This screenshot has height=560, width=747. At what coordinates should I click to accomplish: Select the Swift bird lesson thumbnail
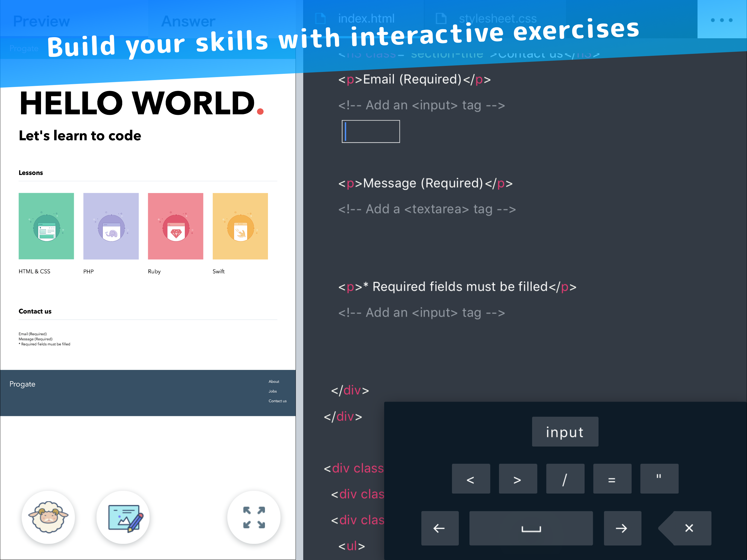[x=240, y=226]
